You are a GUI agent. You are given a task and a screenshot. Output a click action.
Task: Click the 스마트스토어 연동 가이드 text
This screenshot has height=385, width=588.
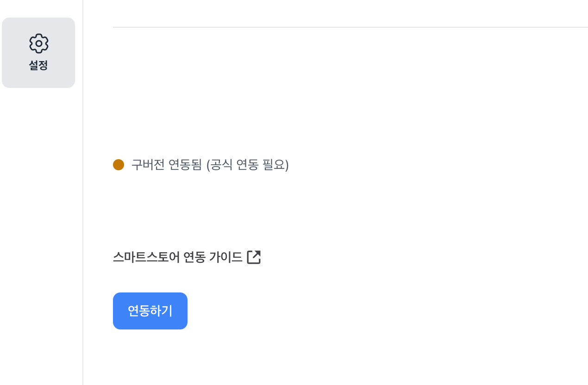coord(178,257)
